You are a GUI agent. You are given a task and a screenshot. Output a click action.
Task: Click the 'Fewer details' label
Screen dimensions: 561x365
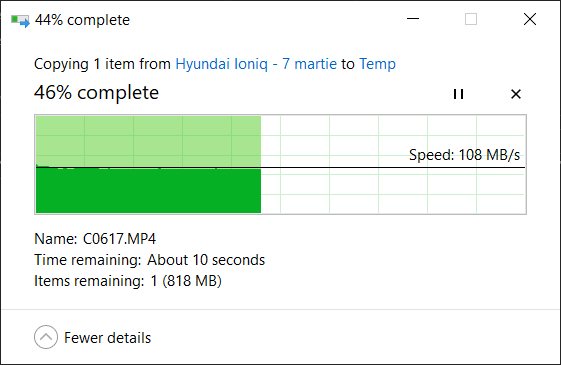click(107, 338)
